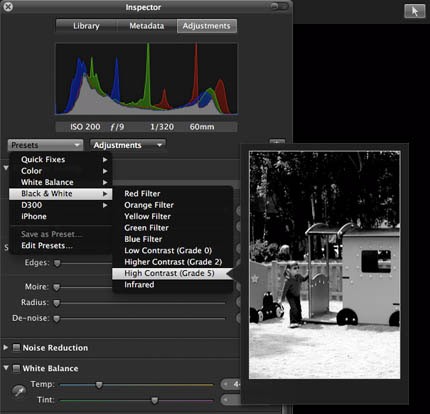Click the Moire slider handle
The width and height of the screenshot is (430, 414).
pos(57,287)
